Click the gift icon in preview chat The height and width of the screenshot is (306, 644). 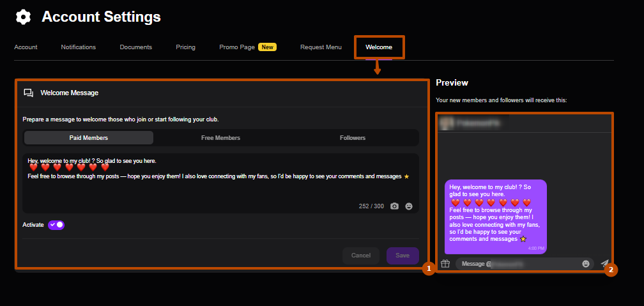(x=445, y=263)
